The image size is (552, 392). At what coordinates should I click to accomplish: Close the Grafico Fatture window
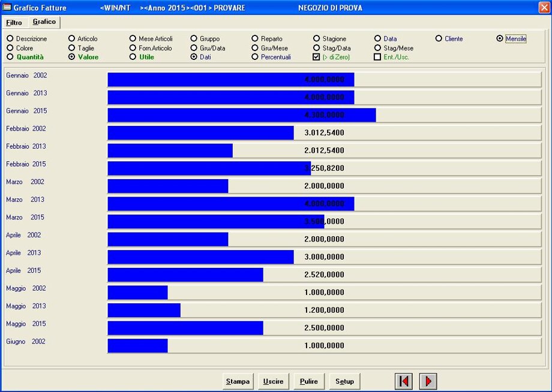click(544, 8)
